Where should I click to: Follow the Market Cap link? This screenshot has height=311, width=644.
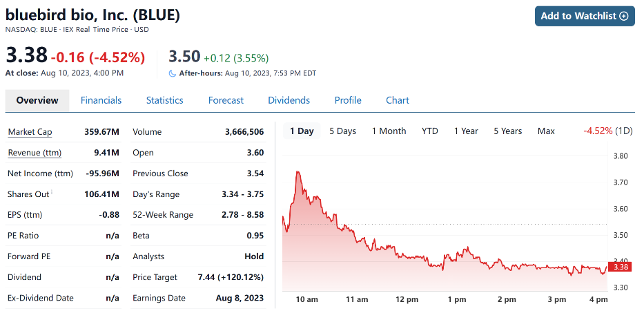coord(30,132)
